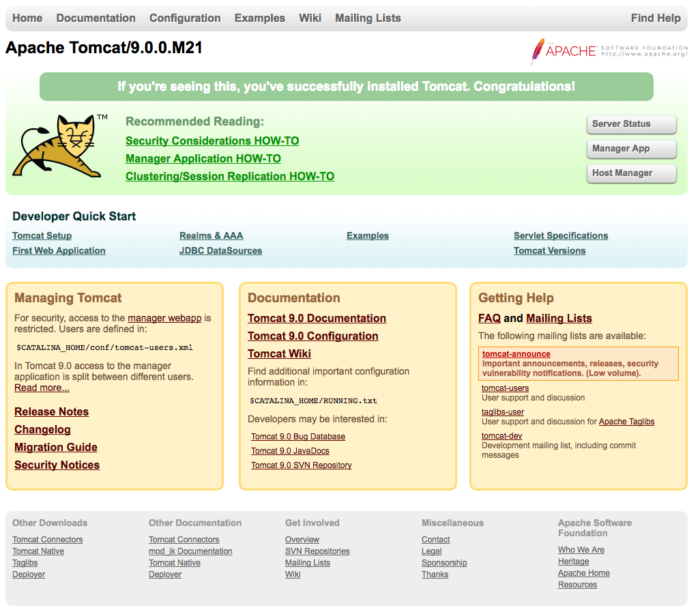Open FAQ link in Getting Help
The image size is (700, 612).
tap(490, 318)
